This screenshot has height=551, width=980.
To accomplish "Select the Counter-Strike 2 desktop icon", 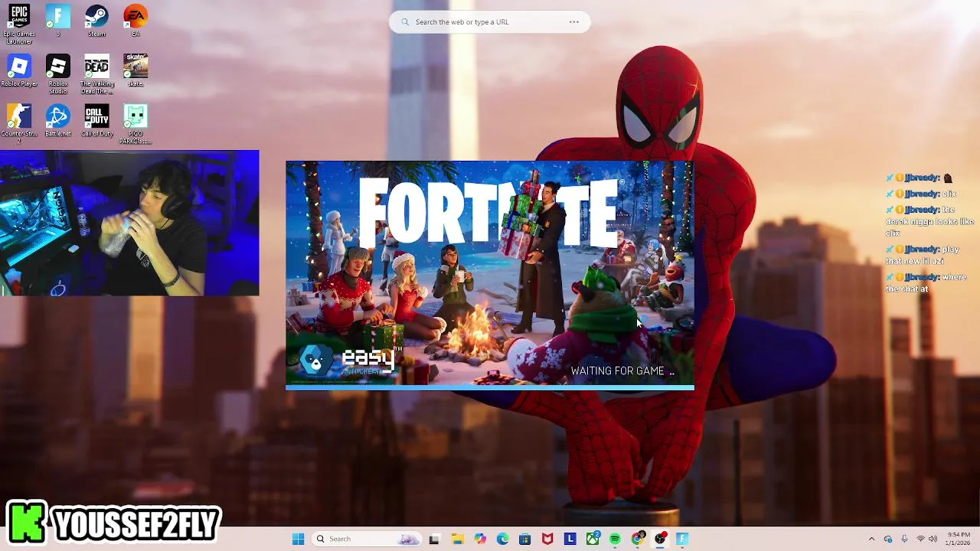I will point(19,124).
